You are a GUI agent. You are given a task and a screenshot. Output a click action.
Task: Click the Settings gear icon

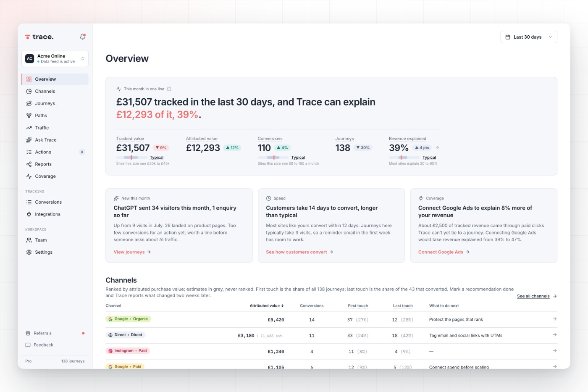point(29,252)
